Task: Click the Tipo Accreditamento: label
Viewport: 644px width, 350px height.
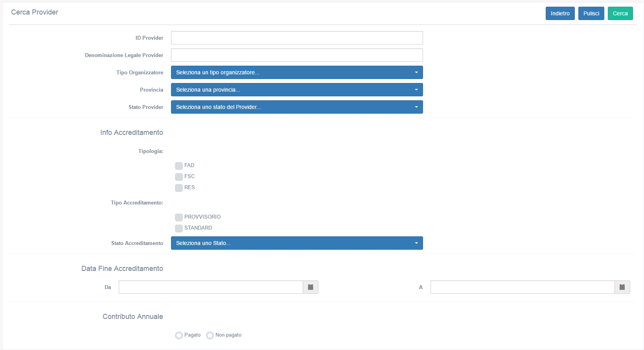Action: pyautogui.click(x=137, y=203)
